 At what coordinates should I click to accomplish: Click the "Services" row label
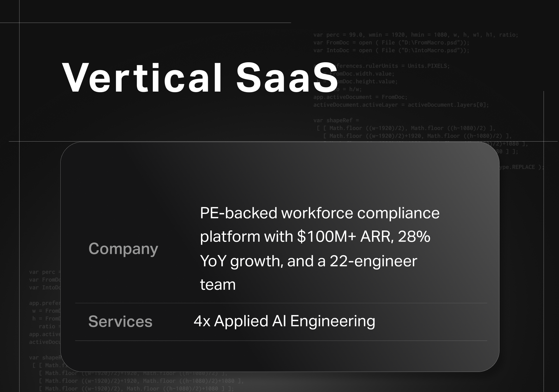click(120, 321)
